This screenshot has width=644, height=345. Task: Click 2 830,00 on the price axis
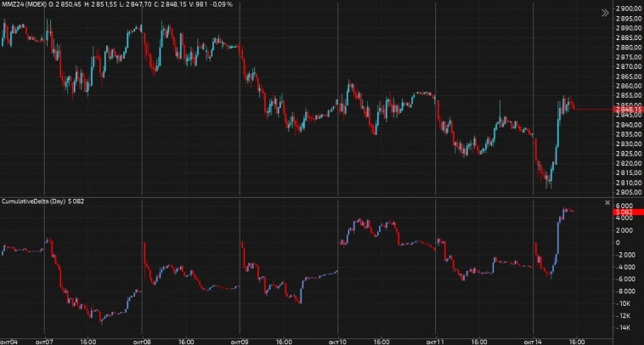point(628,144)
